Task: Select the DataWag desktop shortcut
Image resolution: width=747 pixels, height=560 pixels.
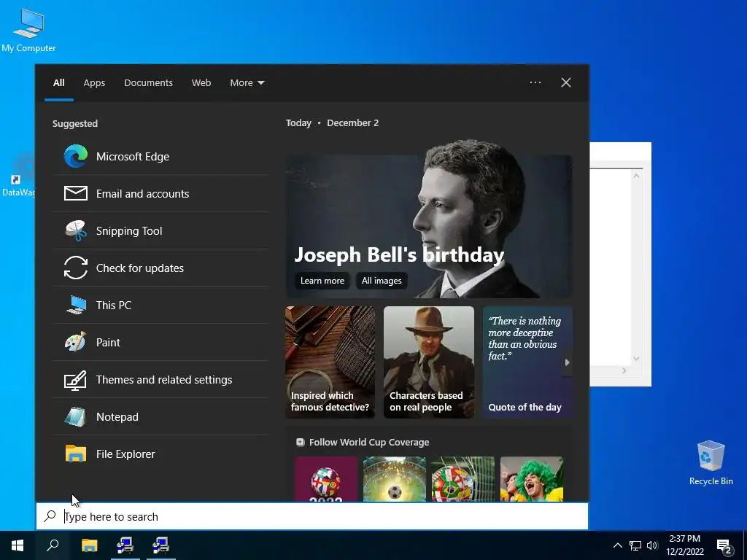Action: (18, 175)
